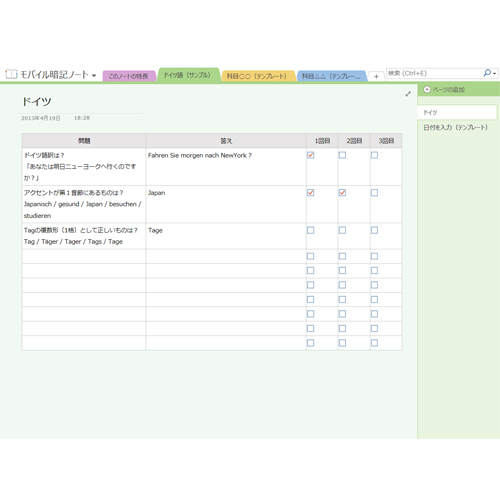Click the search magnifier icon
Screen dimensions: 500x500
pos(487,73)
